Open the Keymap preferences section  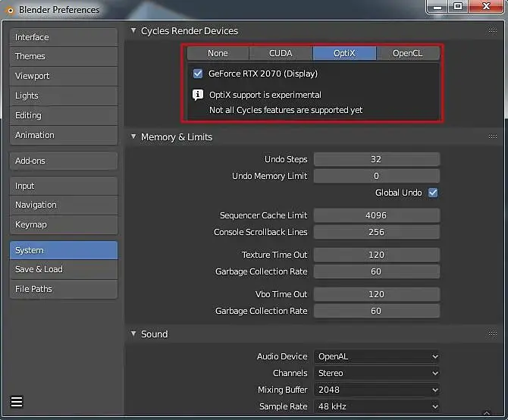point(64,224)
